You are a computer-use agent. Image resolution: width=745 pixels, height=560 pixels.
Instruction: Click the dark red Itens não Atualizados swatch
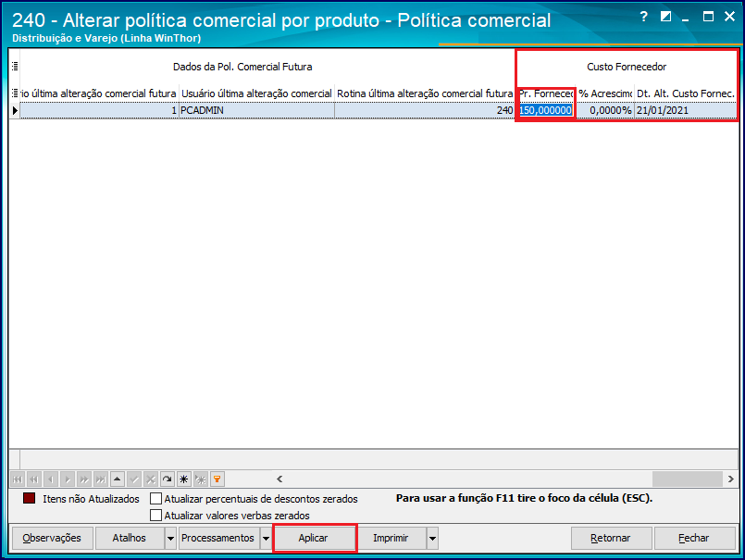pos(30,498)
